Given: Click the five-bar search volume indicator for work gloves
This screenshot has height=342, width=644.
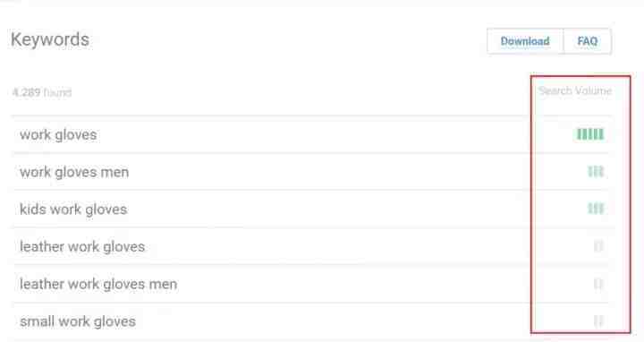Looking at the screenshot, I should pyautogui.click(x=590, y=134).
